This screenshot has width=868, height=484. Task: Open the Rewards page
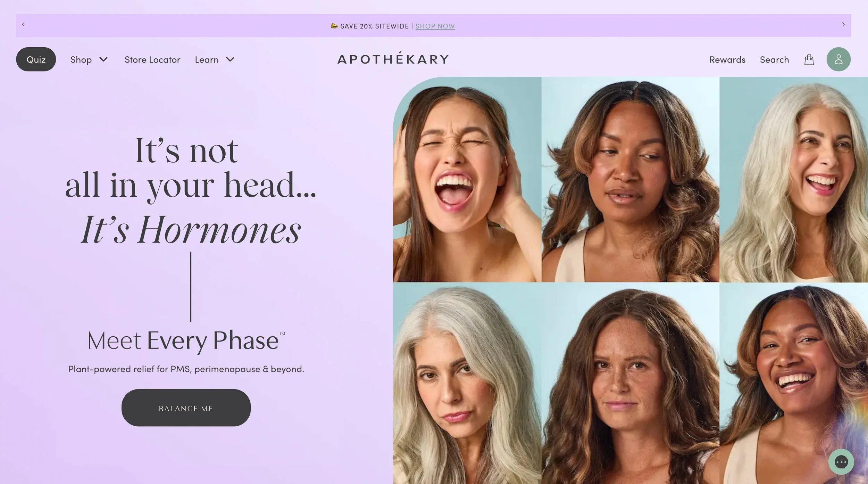(727, 59)
